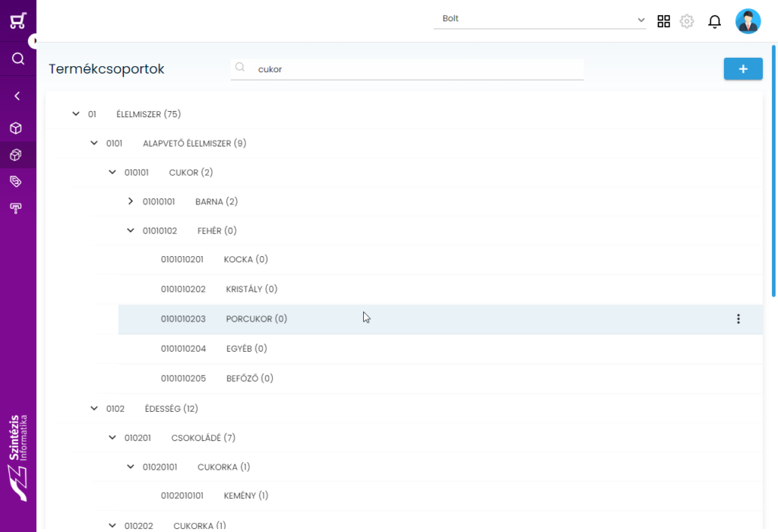
Task: Click the blue plus add button
Action: 743,69
